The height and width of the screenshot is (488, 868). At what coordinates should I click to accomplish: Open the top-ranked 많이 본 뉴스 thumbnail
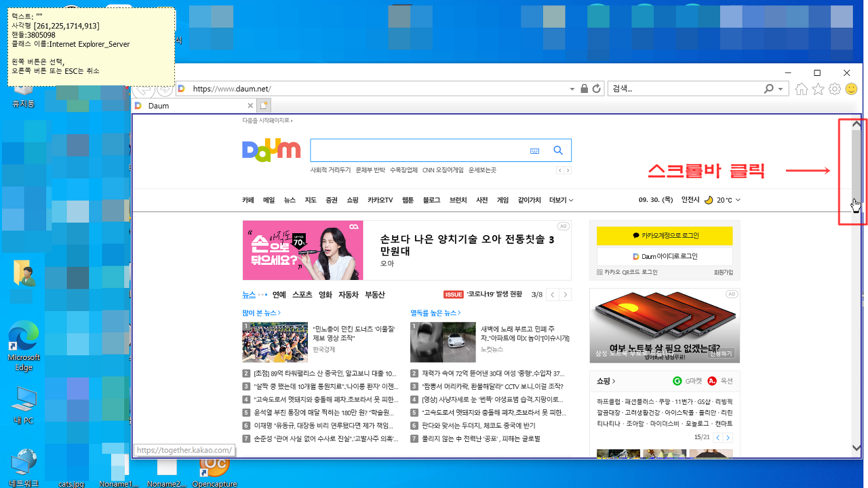coord(275,342)
